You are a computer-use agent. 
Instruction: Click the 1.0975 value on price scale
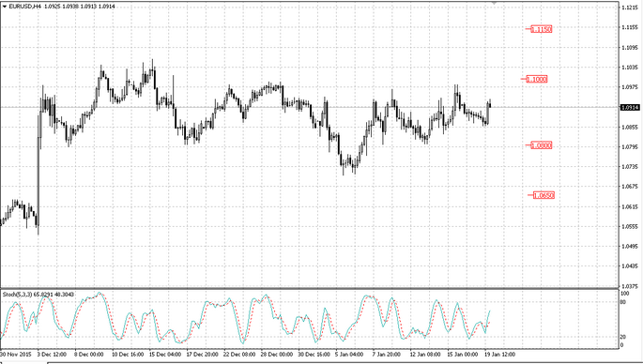(630, 87)
